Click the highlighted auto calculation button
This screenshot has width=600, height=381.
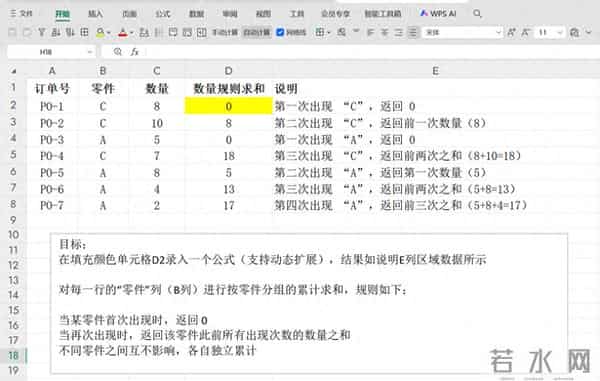tap(257, 33)
